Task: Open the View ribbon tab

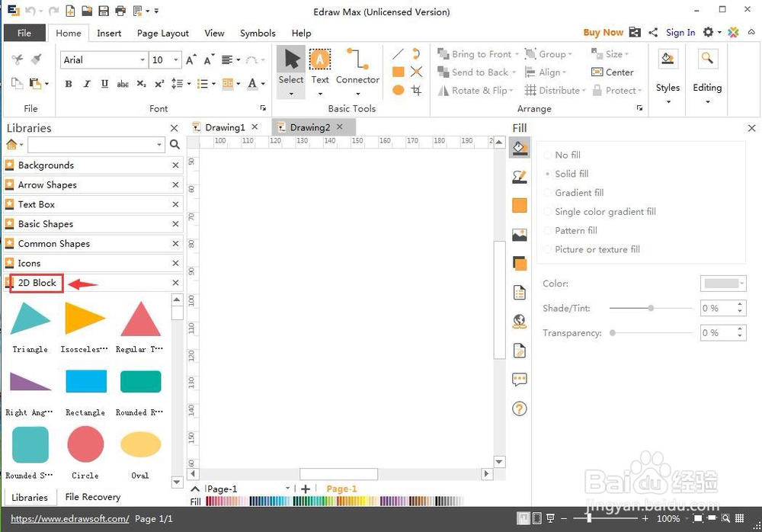Action: coord(214,33)
